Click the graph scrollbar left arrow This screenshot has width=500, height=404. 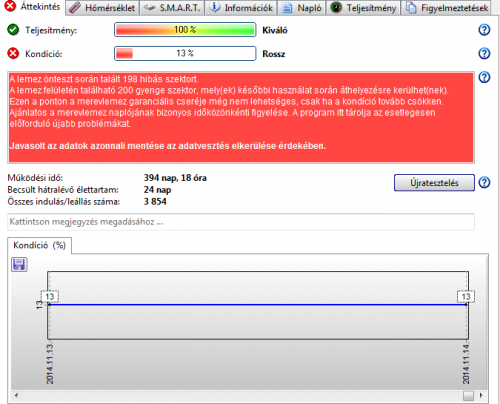click(x=16, y=396)
